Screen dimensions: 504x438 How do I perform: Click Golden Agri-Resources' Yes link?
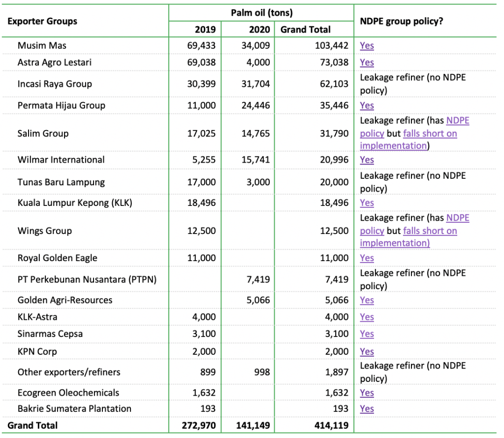click(x=367, y=300)
